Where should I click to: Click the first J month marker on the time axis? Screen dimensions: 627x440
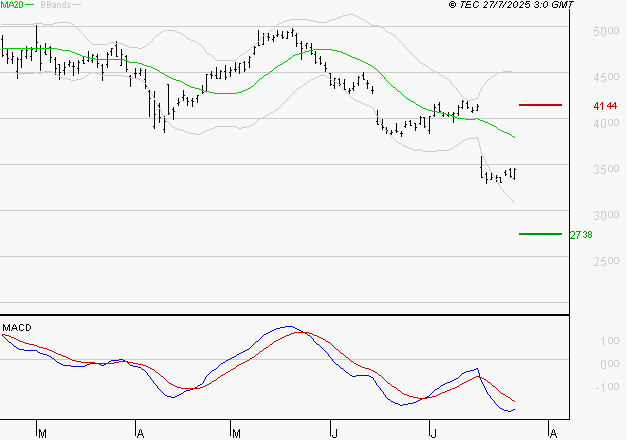click(x=334, y=433)
